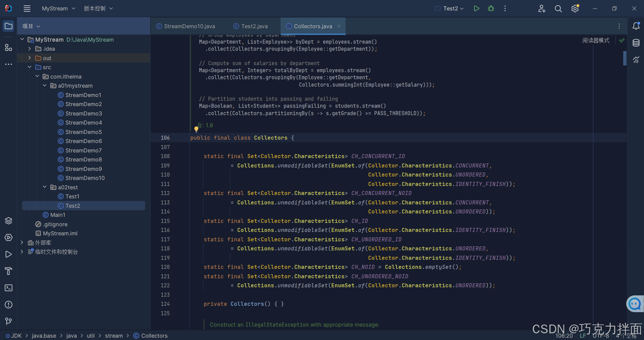This screenshot has height=340, width=644.
Task: Expand 外部库 external libraries
Action: pos(22,242)
